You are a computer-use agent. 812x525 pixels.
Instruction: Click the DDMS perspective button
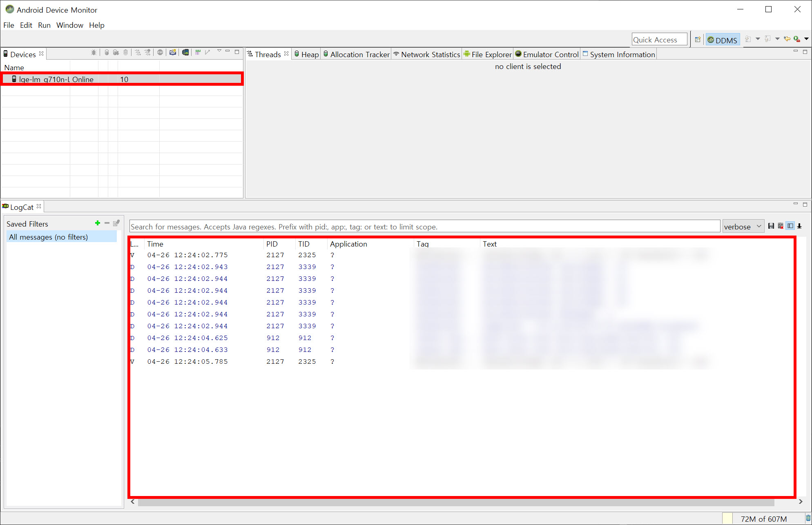722,40
